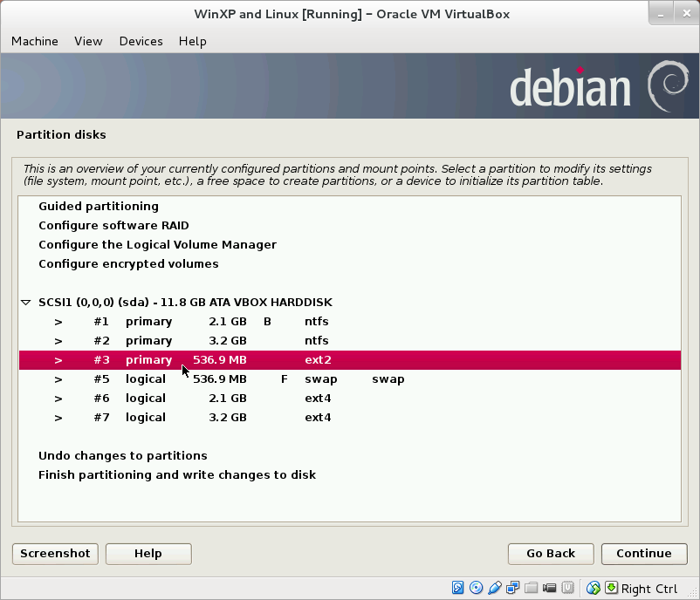Collapse the SCSI1 sda disk tree
Image resolution: width=700 pixels, height=600 pixels.
coord(25,302)
